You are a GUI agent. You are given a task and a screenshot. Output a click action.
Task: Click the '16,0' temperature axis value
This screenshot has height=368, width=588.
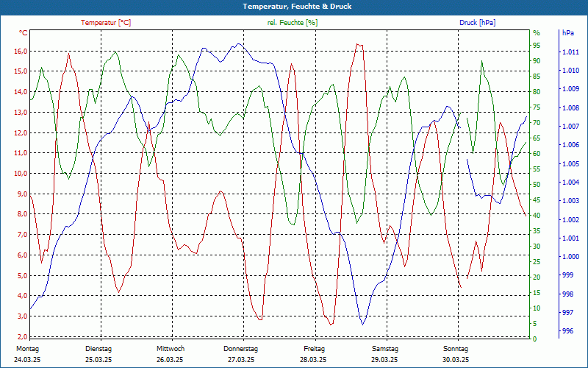pos(21,51)
